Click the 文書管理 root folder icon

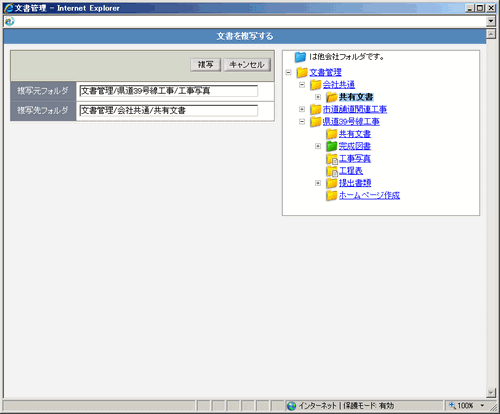pos(302,72)
